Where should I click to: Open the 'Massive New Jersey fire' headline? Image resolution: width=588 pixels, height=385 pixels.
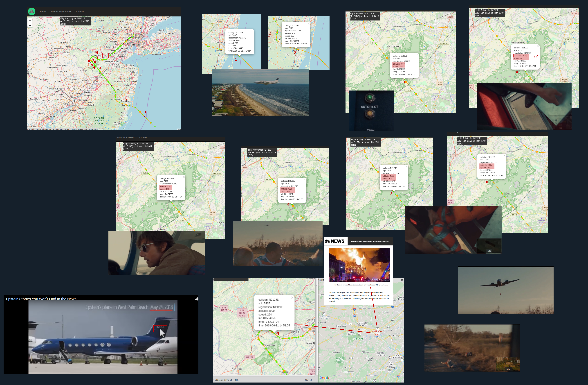click(370, 241)
